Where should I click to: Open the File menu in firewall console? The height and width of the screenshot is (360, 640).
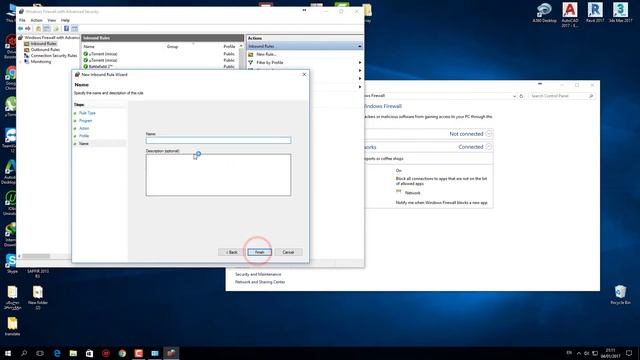(22, 20)
